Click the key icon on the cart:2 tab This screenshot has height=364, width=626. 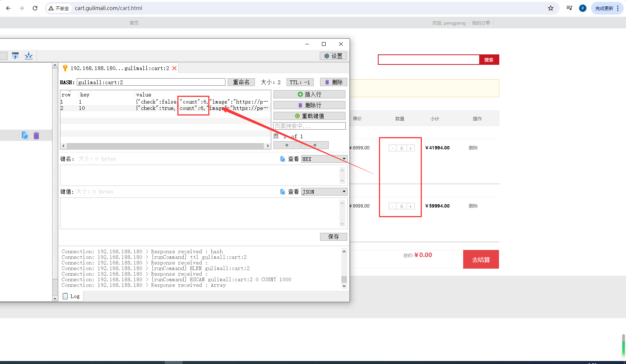coord(65,68)
